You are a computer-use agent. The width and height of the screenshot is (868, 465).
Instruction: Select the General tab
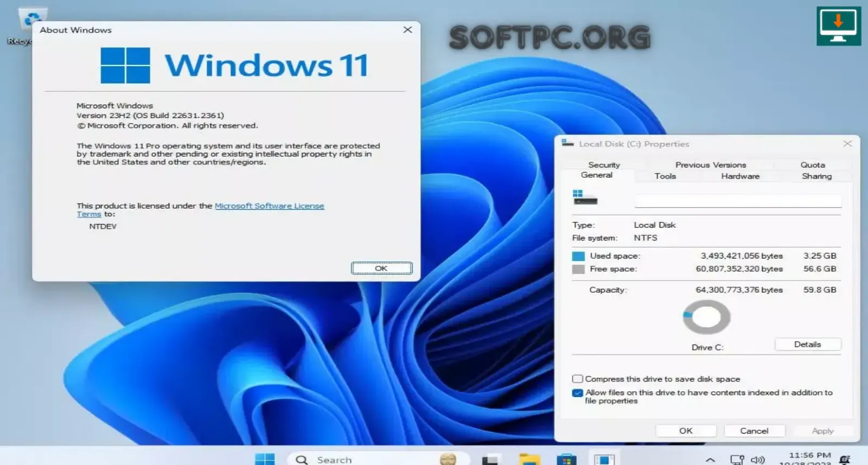point(597,175)
